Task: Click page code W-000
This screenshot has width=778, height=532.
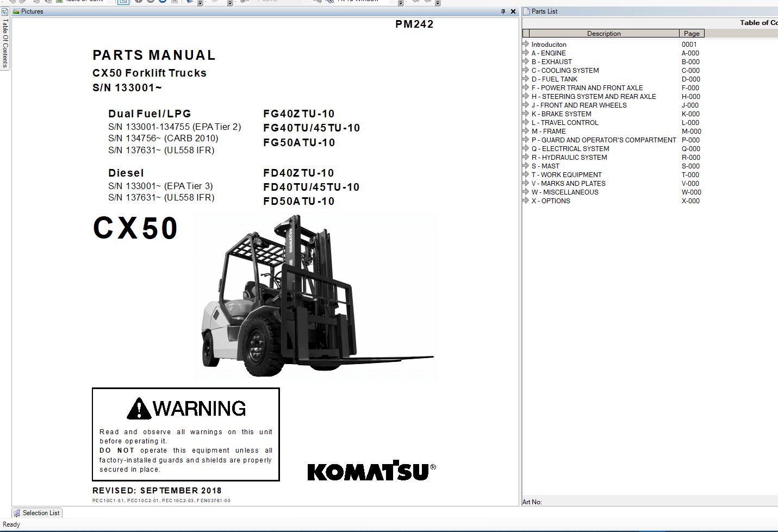Action: click(692, 192)
